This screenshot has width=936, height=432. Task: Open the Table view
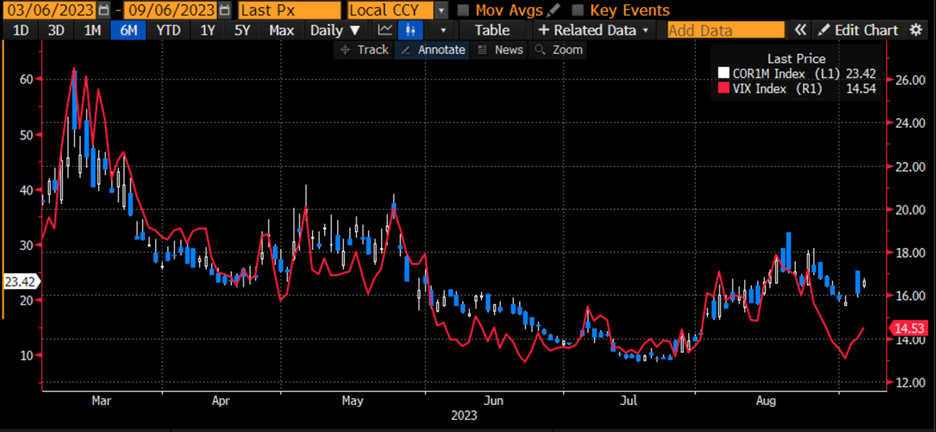pyautogui.click(x=492, y=30)
